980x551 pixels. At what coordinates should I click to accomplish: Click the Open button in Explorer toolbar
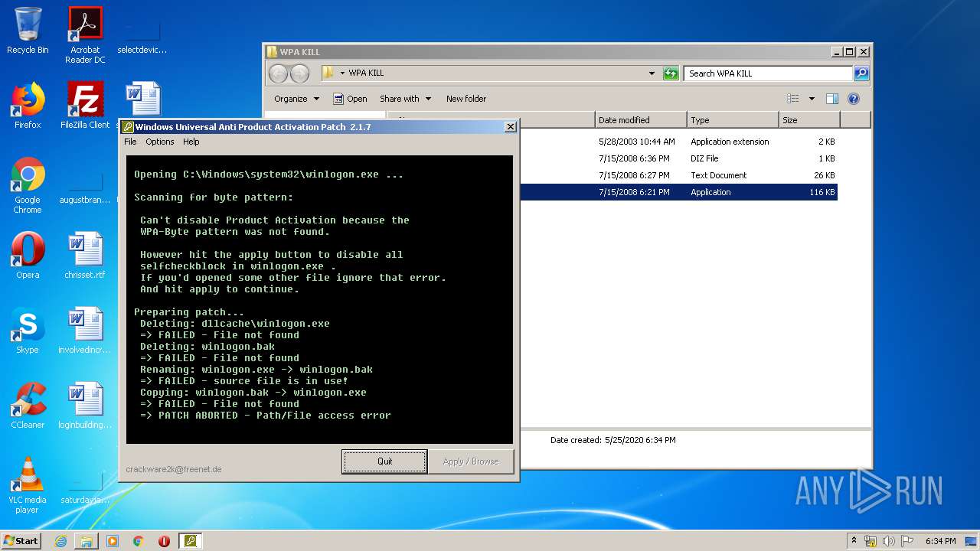350,99
